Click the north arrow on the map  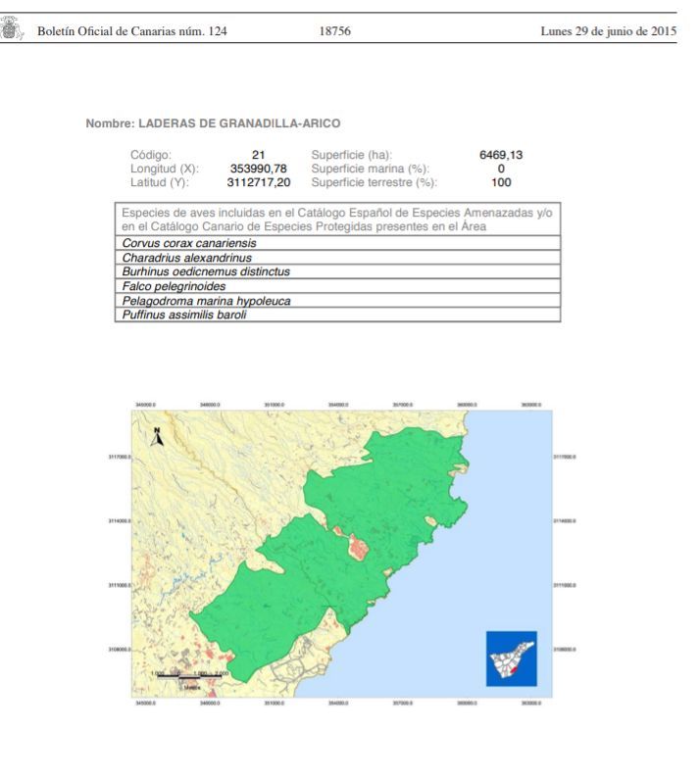(157, 437)
